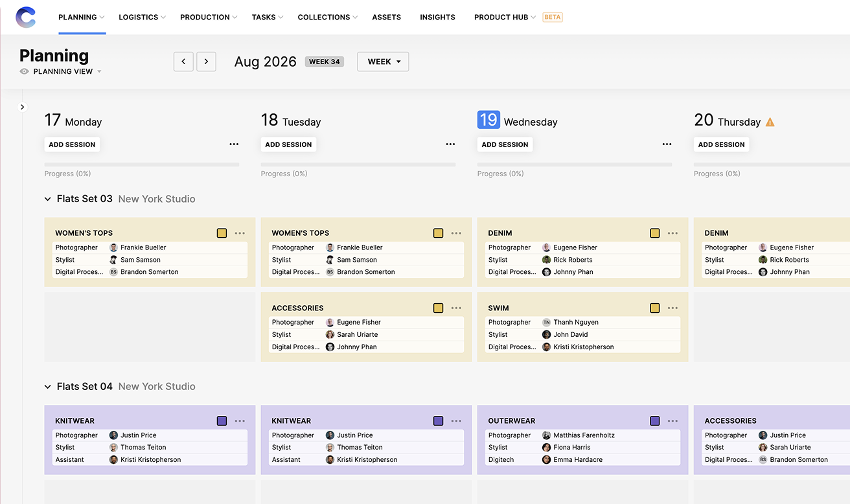Click Wednesday's progress bar
The image size is (850, 504).
(575, 165)
